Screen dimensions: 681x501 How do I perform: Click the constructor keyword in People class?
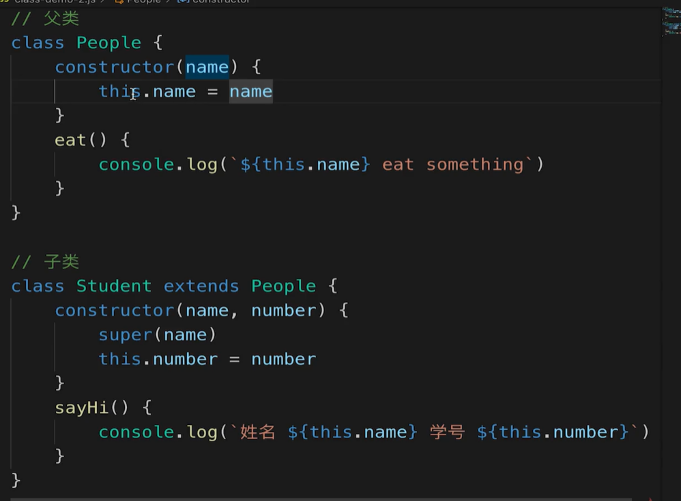click(114, 67)
